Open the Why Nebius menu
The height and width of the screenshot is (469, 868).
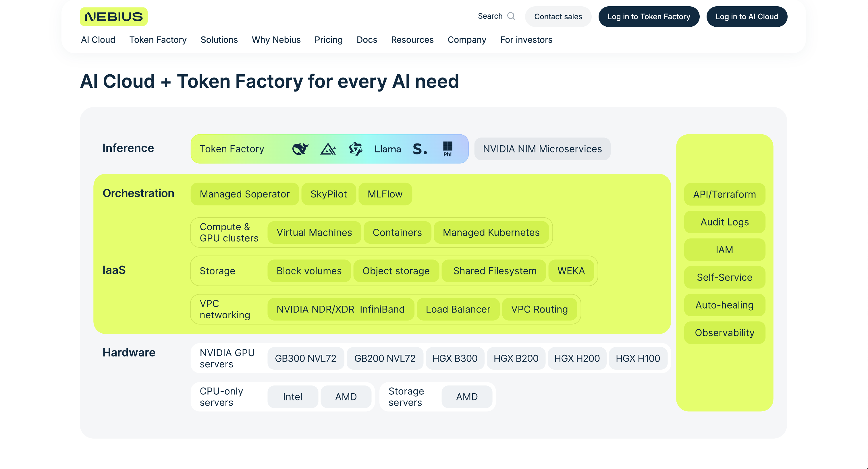click(276, 40)
